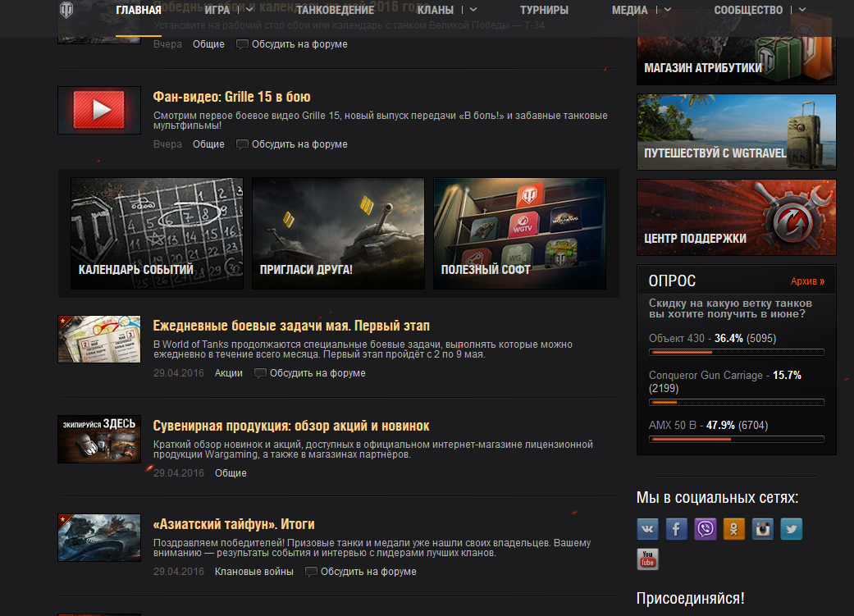The height and width of the screenshot is (616, 854).
Task: Go to the ГЛАВНАЯ tab
Action: click(139, 10)
